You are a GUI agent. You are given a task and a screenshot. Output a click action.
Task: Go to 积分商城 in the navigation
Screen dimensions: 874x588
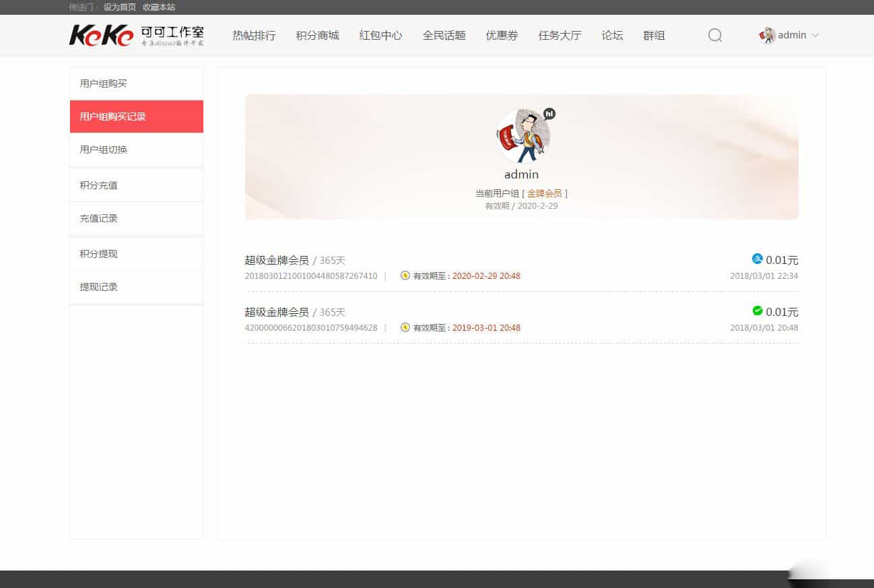point(317,35)
